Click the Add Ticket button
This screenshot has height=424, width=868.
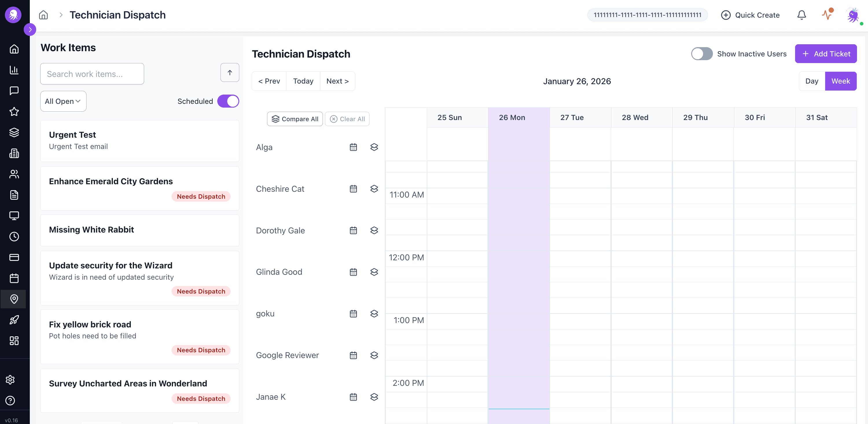826,54
